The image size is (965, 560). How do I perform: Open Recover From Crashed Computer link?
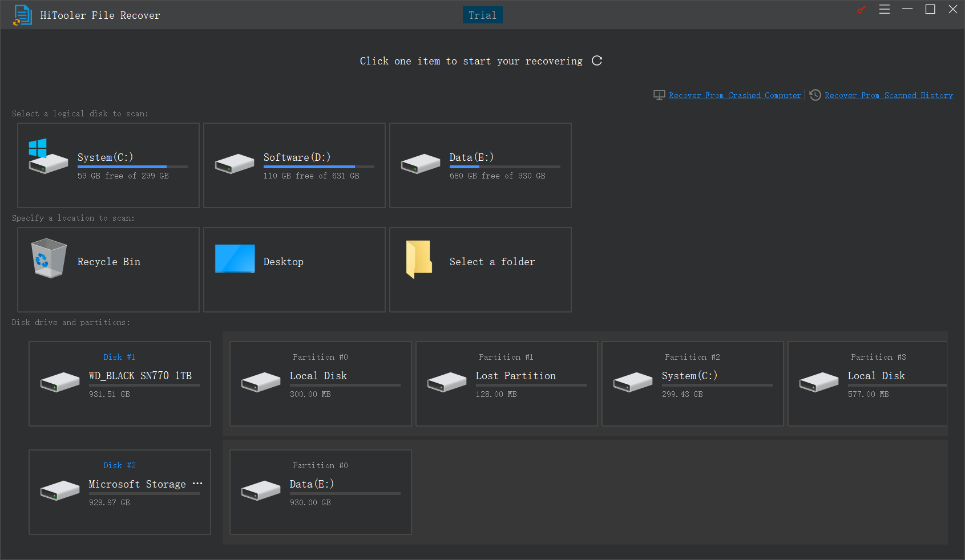735,95
